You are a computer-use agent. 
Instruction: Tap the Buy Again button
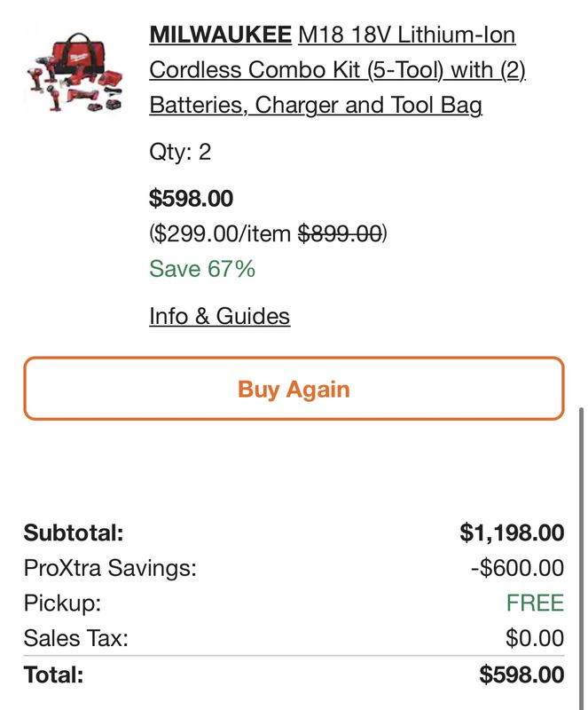coord(294,389)
